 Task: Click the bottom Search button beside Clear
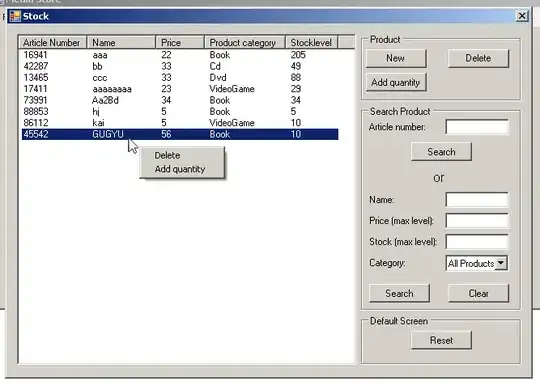click(x=399, y=293)
